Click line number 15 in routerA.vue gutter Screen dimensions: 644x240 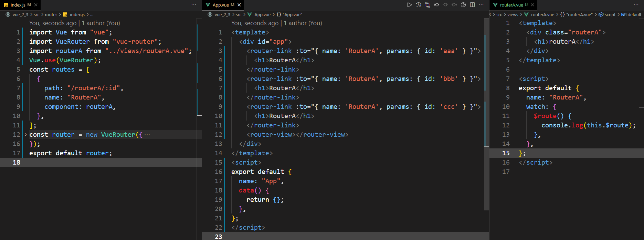point(506,153)
